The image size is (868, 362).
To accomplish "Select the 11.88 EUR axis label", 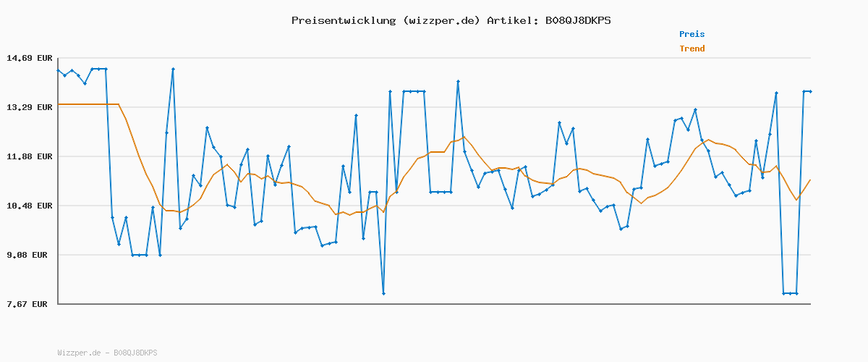I will (30, 156).
